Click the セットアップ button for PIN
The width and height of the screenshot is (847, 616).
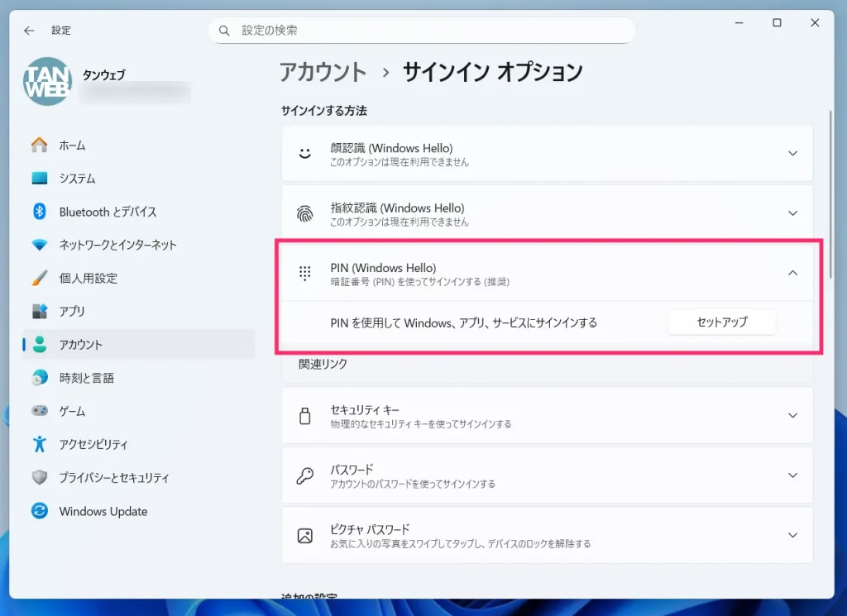click(x=721, y=322)
